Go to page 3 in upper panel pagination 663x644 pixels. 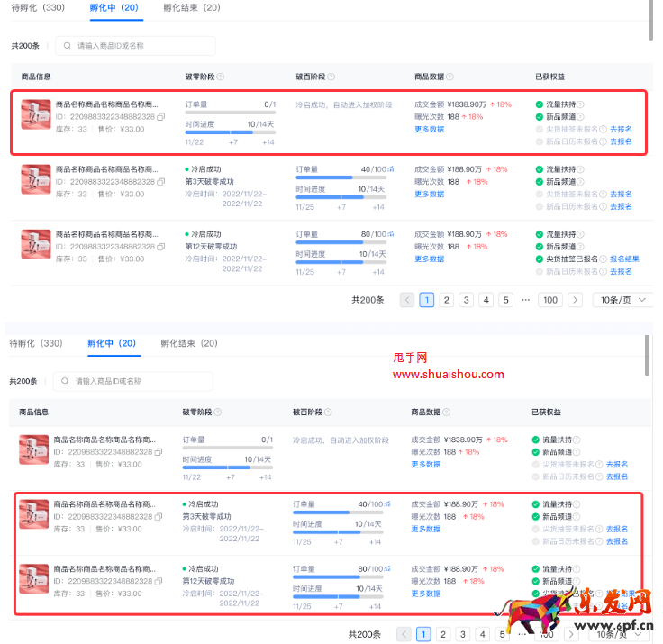point(467,300)
